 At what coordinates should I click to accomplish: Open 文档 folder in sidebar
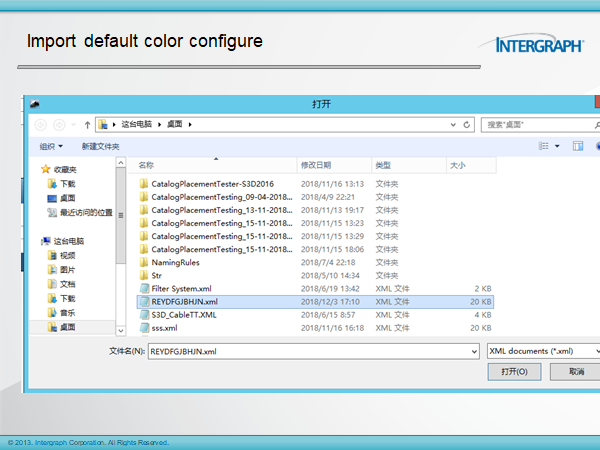[62, 284]
